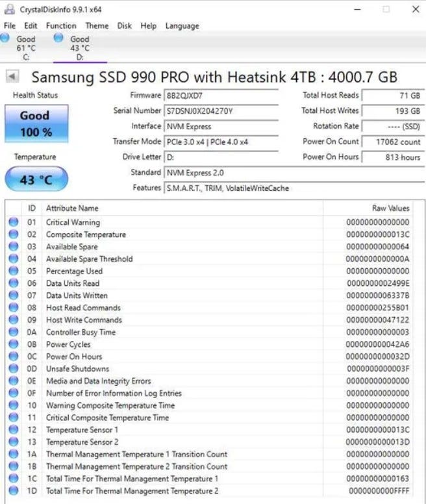Open the File menu
The width and height of the screenshot is (426, 504).
coord(9,26)
